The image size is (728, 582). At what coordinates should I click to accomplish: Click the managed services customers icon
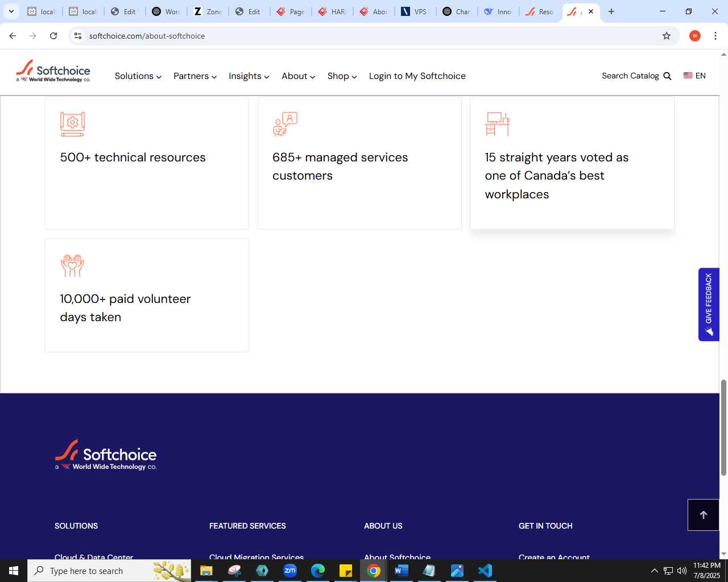point(285,124)
